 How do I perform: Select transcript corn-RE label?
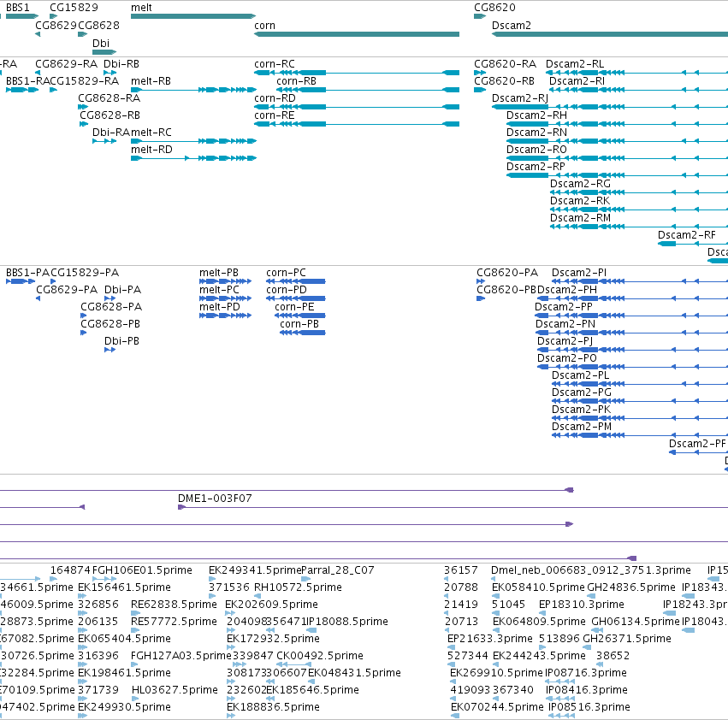(275, 115)
